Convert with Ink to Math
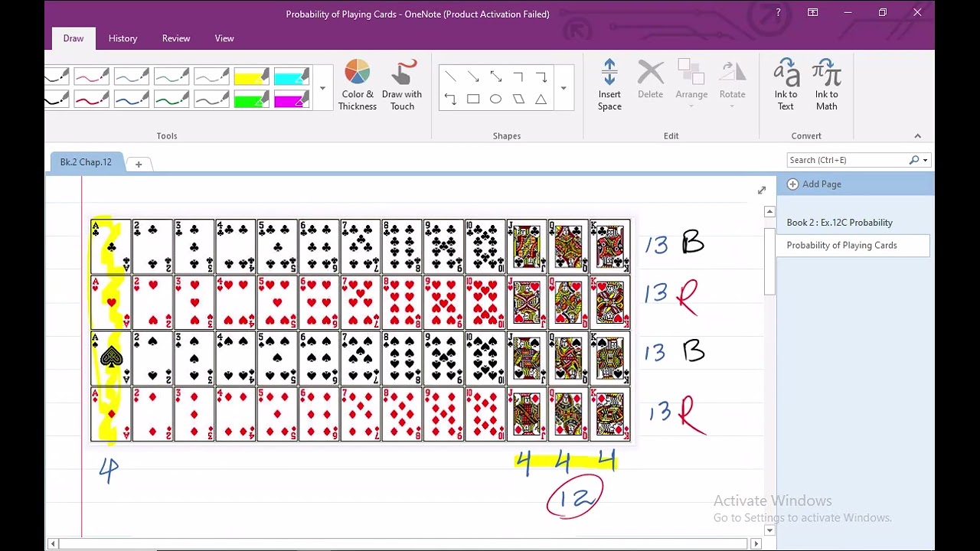This screenshot has height=551, width=980. coord(827,85)
